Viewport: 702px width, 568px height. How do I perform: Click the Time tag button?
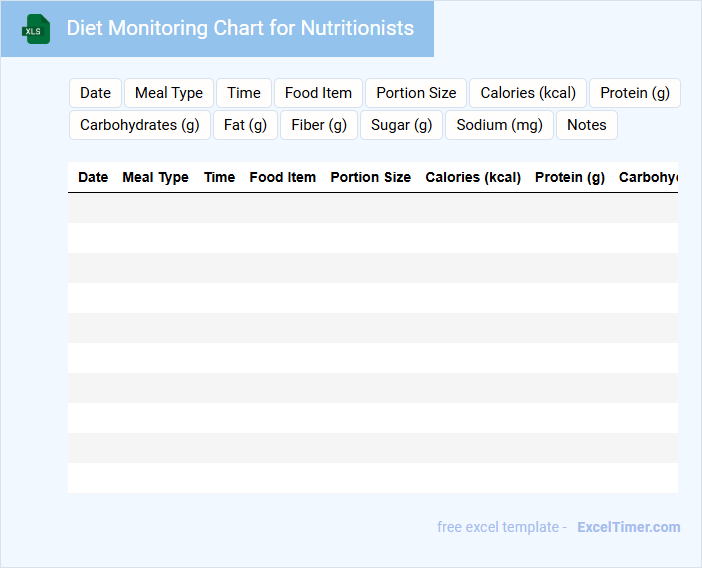pyautogui.click(x=244, y=93)
